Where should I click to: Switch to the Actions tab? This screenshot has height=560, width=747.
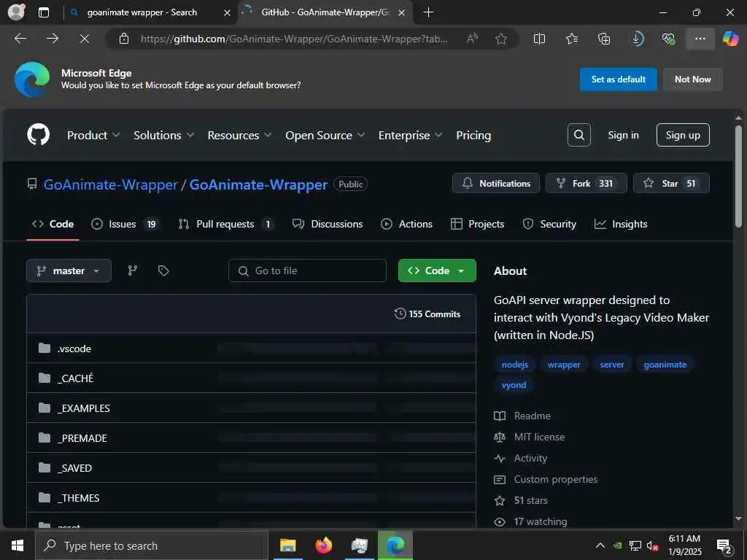[406, 224]
